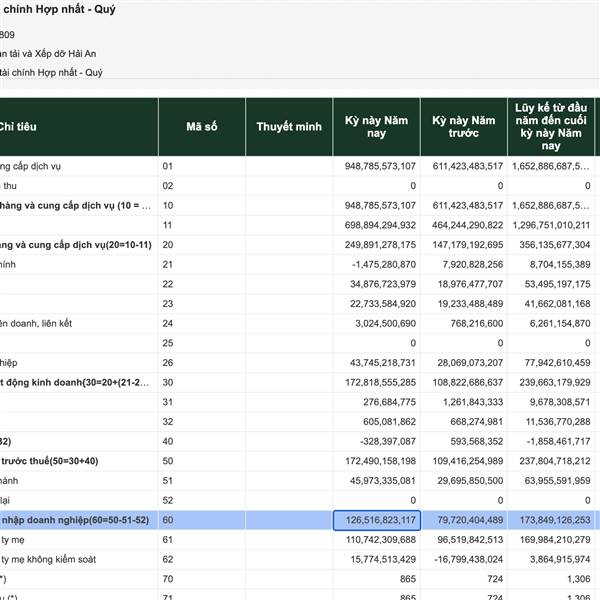Image resolution: width=600 pixels, height=600 pixels.
Task: Select value 172,490,158,198 in row 50
Action: click(x=380, y=461)
